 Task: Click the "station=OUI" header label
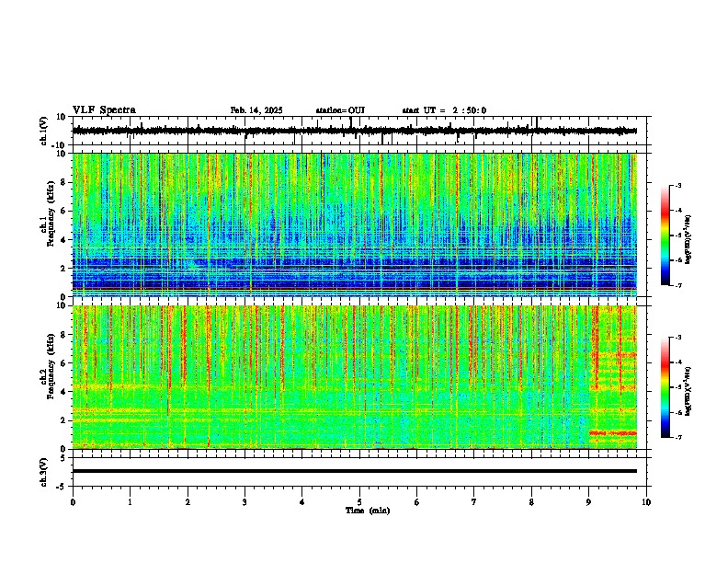pyautogui.click(x=340, y=110)
